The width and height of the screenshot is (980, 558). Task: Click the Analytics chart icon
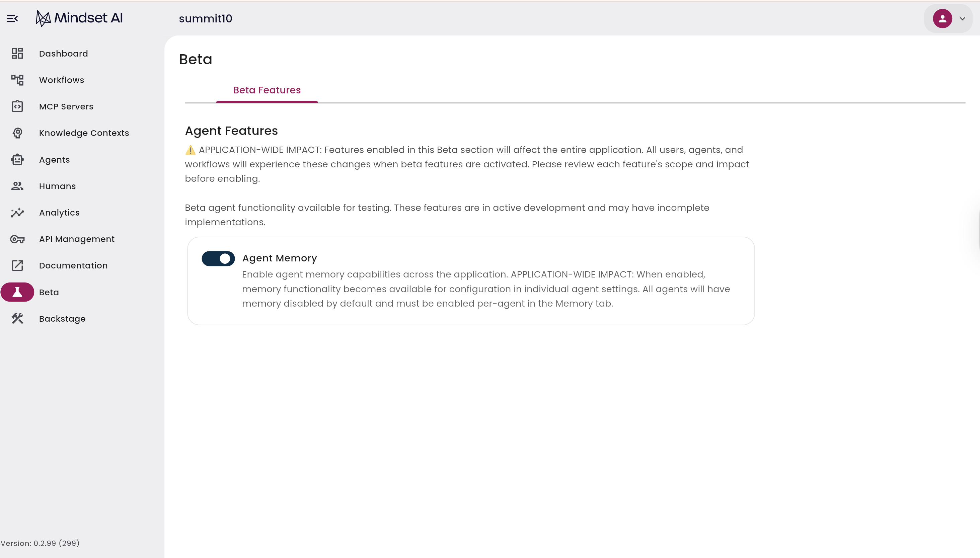click(x=17, y=212)
